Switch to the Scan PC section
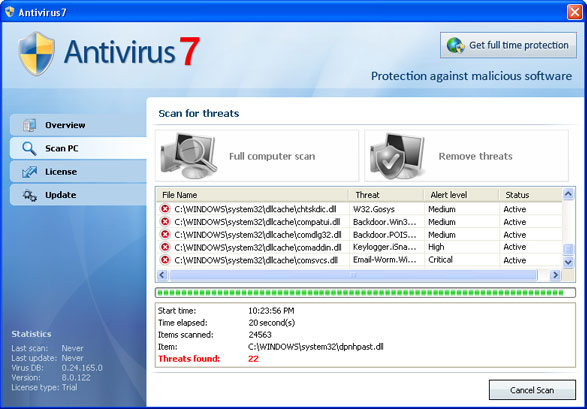 78,148
